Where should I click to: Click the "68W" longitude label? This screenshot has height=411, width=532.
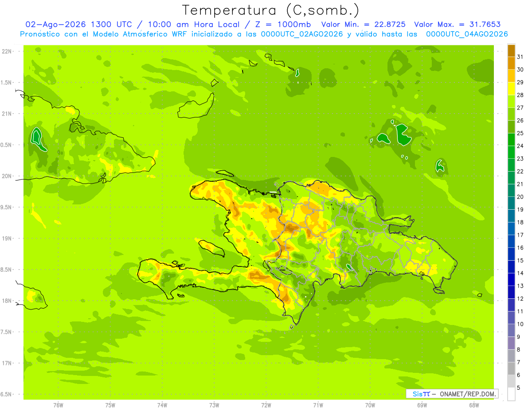474,405
